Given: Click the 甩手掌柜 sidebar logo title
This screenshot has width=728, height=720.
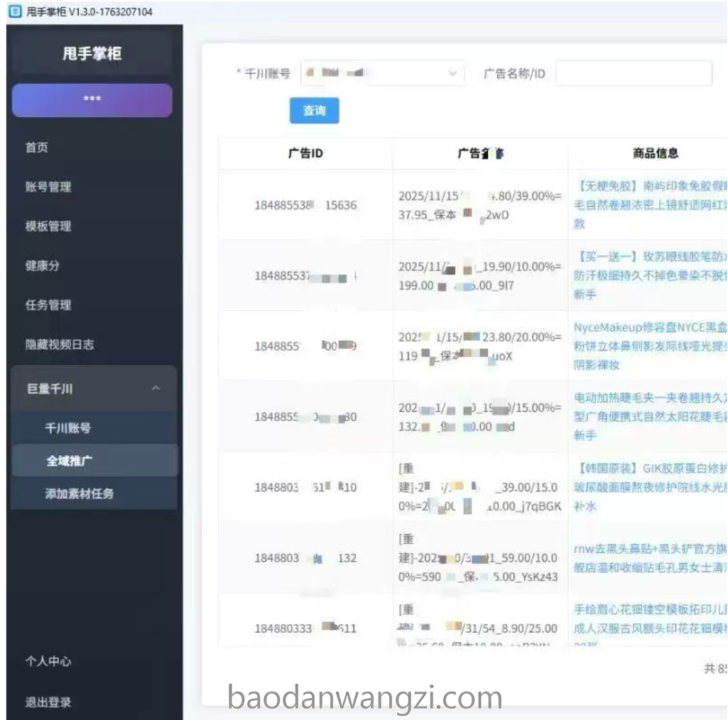Looking at the screenshot, I should [x=92, y=53].
